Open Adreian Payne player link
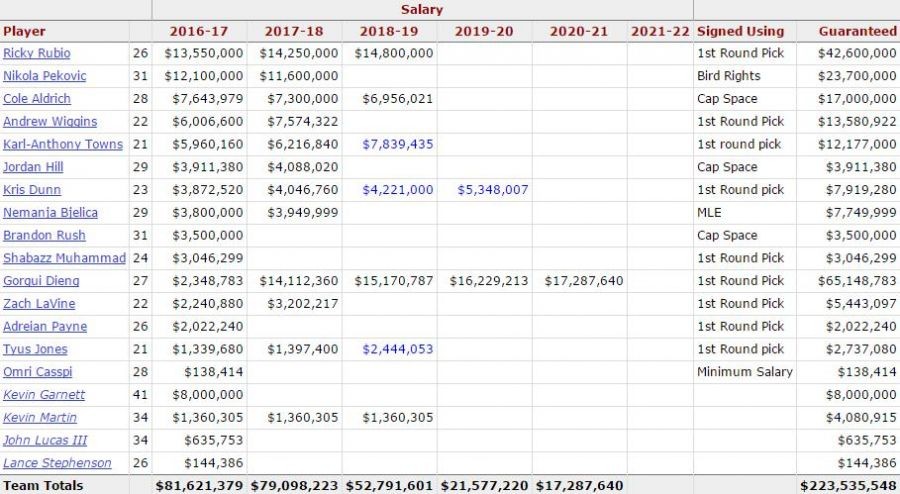This screenshot has height=494, width=900. tap(45, 326)
